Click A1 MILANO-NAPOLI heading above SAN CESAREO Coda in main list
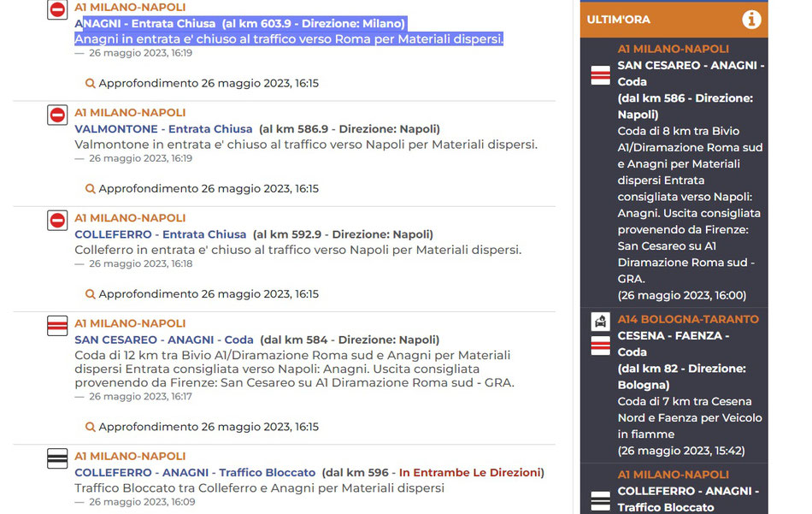The width and height of the screenshot is (812, 514). 130,323
